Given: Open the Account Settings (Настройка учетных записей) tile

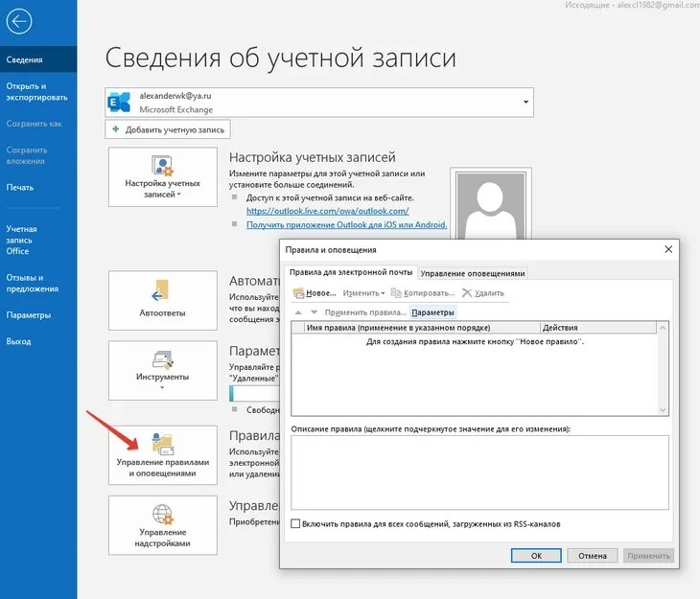Looking at the screenshot, I should tap(162, 177).
